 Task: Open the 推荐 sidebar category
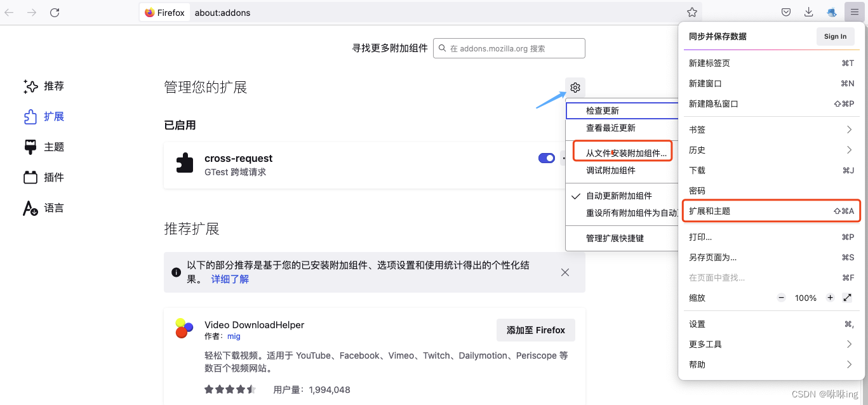(44, 86)
